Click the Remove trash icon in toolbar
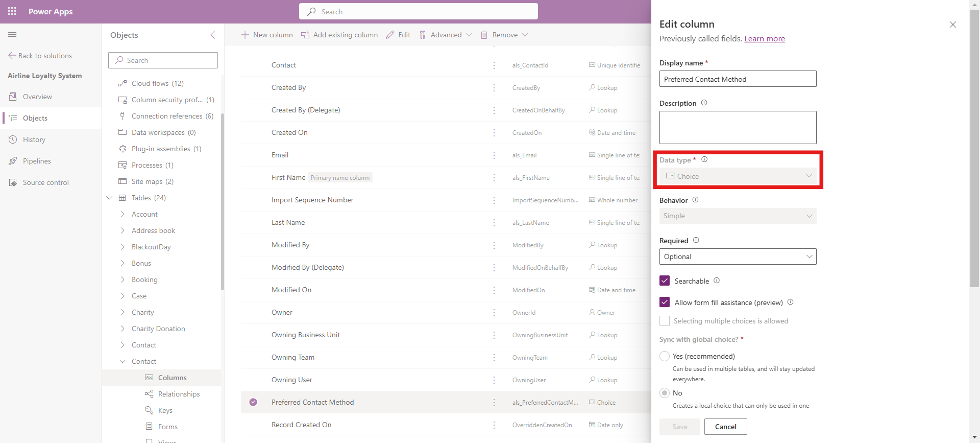This screenshot has width=980, height=443. pyautogui.click(x=484, y=35)
